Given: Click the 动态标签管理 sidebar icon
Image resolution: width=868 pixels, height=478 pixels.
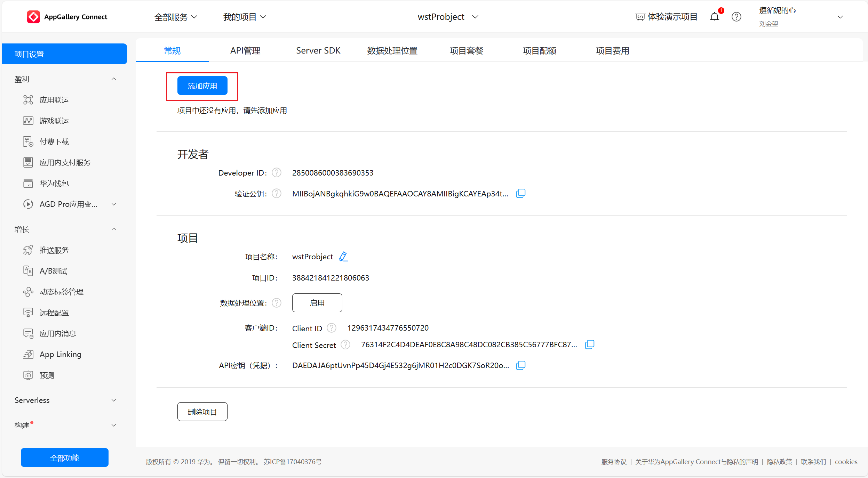Looking at the screenshot, I should [28, 292].
